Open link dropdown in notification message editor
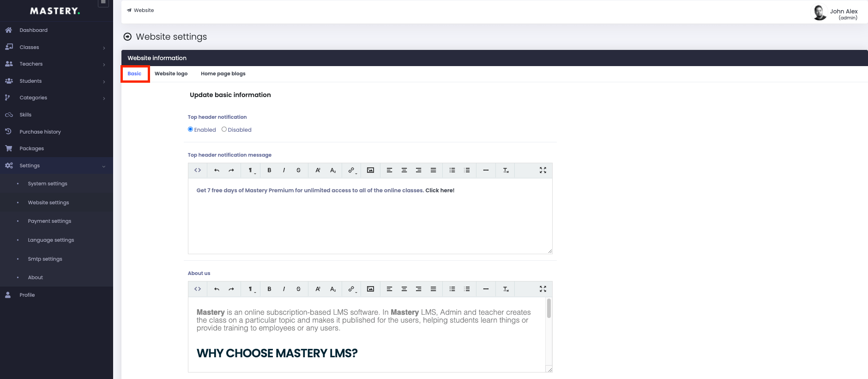The width and height of the screenshot is (868, 379). [352, 170]
